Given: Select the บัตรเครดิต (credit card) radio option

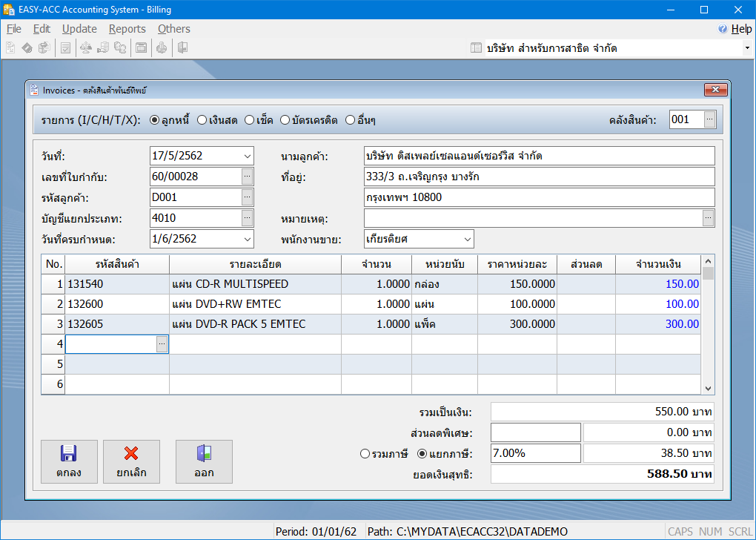Looking at the screenshot, I should 285,120.
